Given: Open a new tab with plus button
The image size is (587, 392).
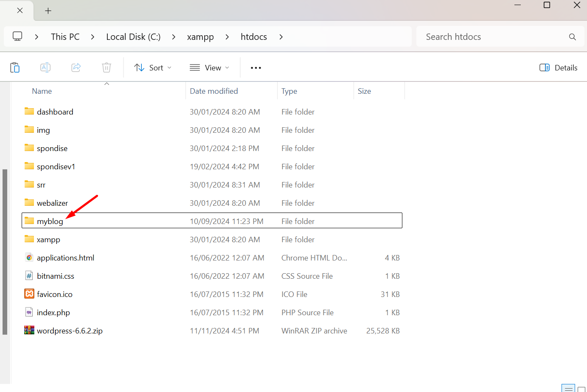Looking at the screenshot, I should 48,11.
